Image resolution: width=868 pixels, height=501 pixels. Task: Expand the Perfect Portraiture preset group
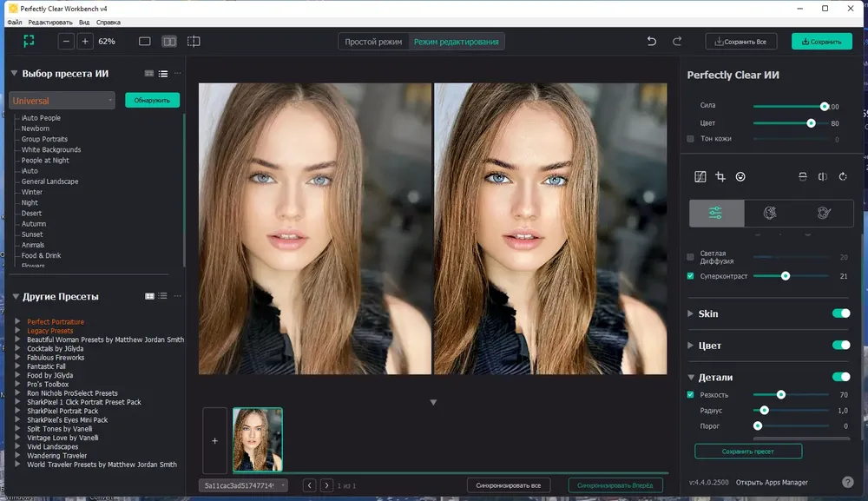(x=17, y=321)
